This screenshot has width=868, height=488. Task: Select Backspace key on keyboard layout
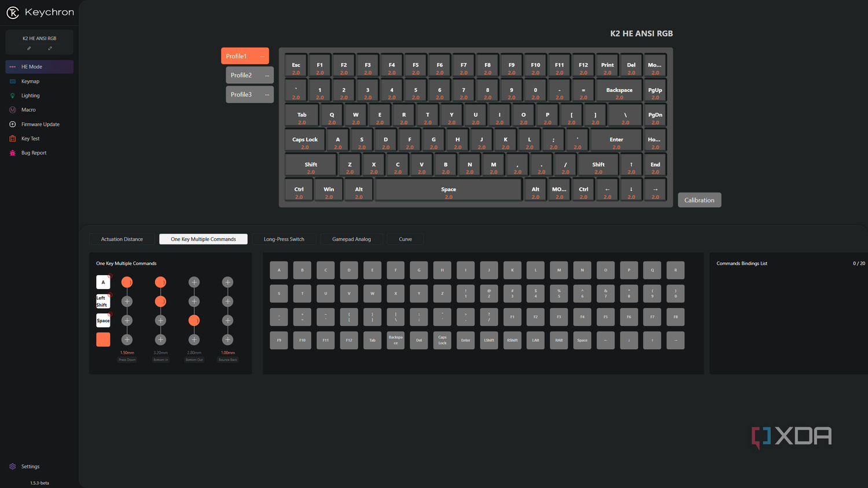pos(619,90)
